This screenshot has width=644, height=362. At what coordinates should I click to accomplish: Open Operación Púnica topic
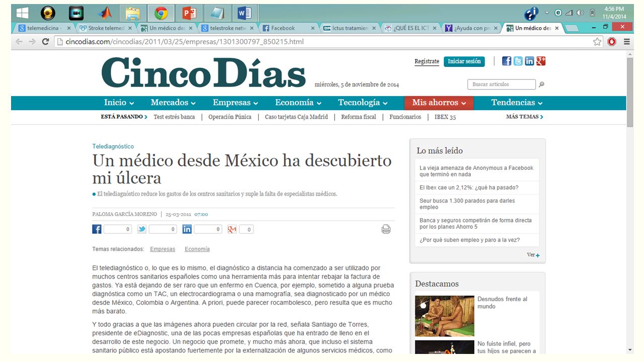230,117
